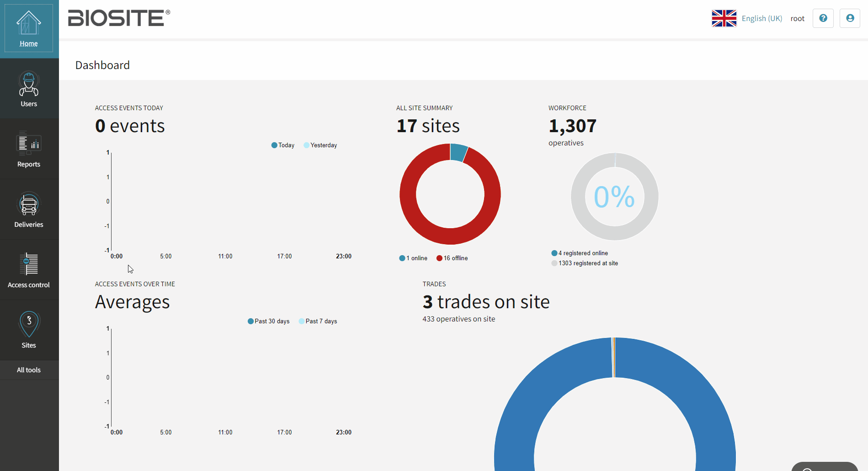Toggle the 16 offline legend item

tap(452, 258)
